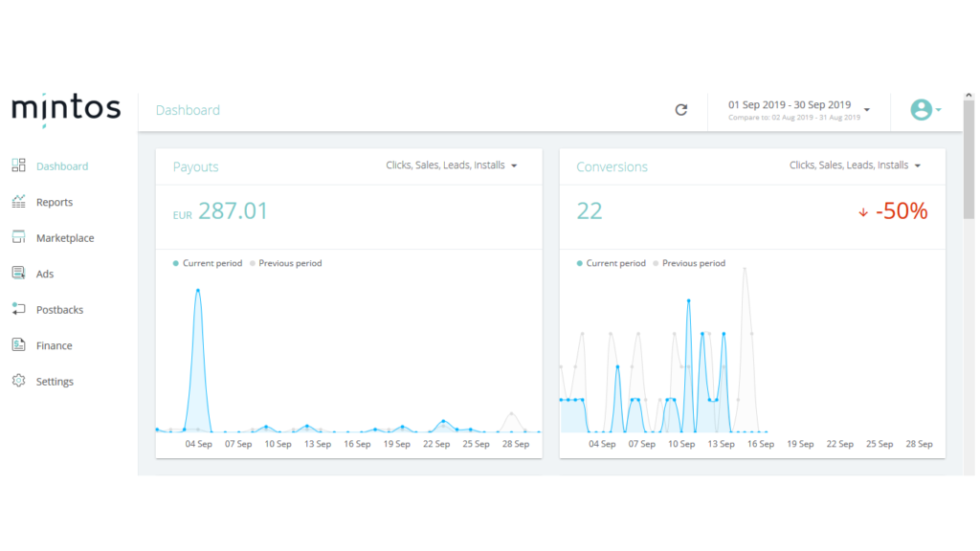The width and height of the screenshot is (980, 551).
Task: Open Settings from the sidebar
Action: click(55, 382)
